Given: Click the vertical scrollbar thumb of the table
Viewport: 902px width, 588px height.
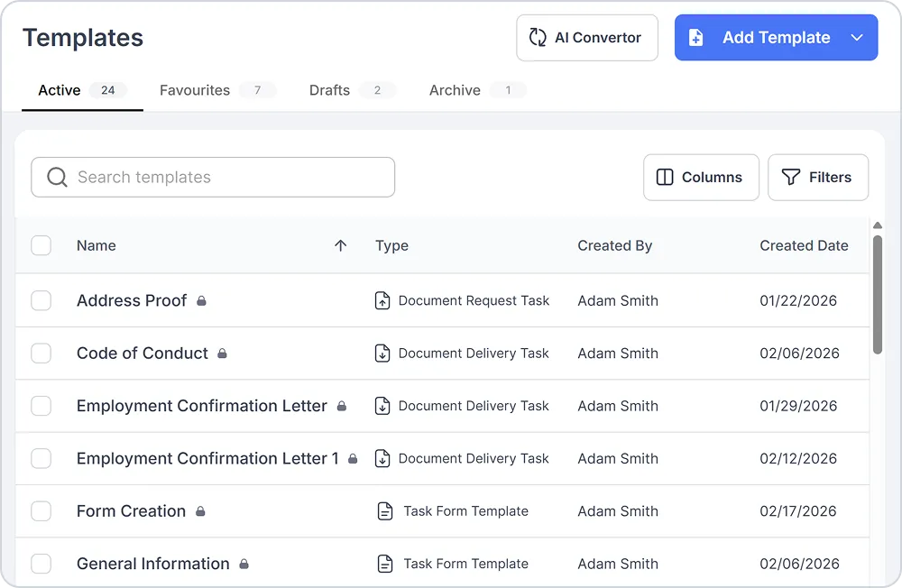Looking at the screenshot, I should click(x=878, y=295).
